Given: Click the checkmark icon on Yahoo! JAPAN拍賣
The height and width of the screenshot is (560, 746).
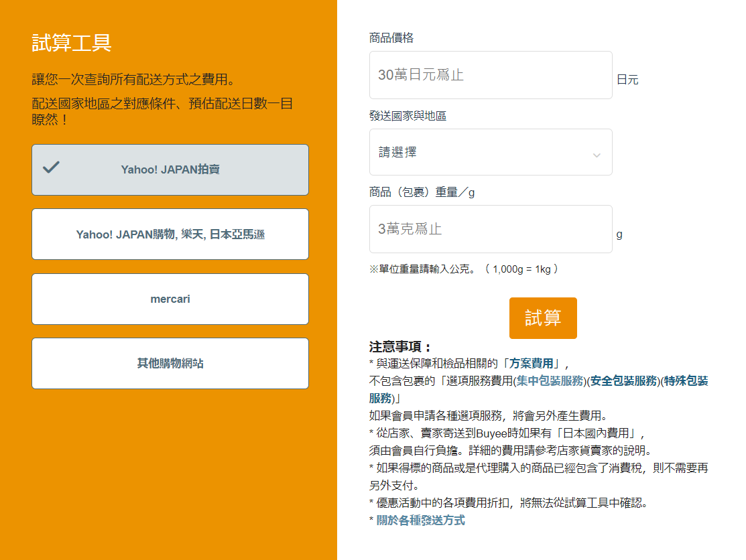Looking at the screenshot, I should tap(51, 167).
